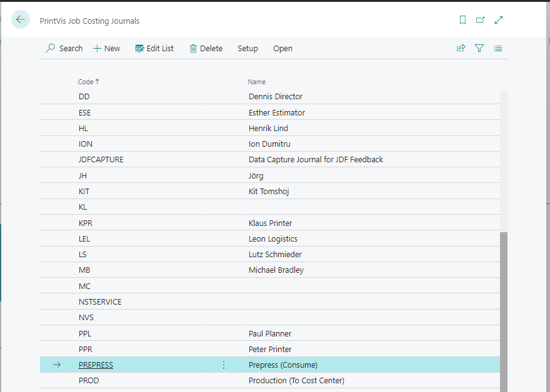Show more options for PREPRESS row
This screenshot has height=392, width=550.
click(x=224, y=365)
